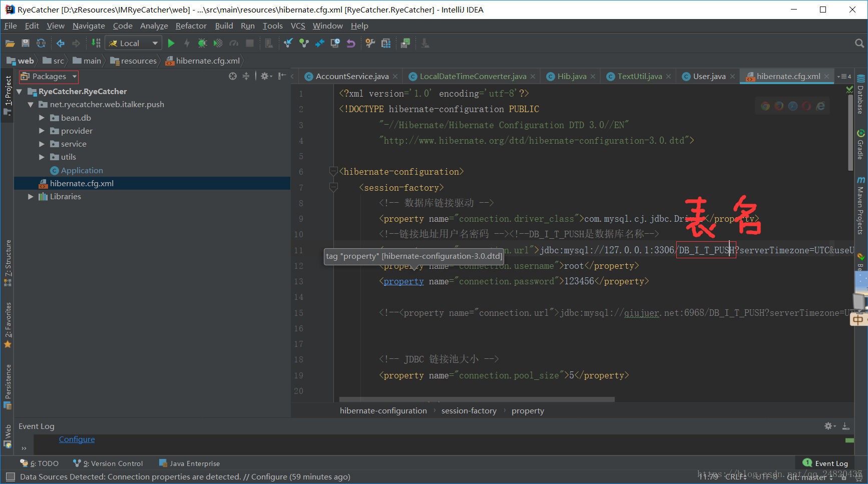Open the VCS menu
Screen dimensions: 868x484
[298, 26]
